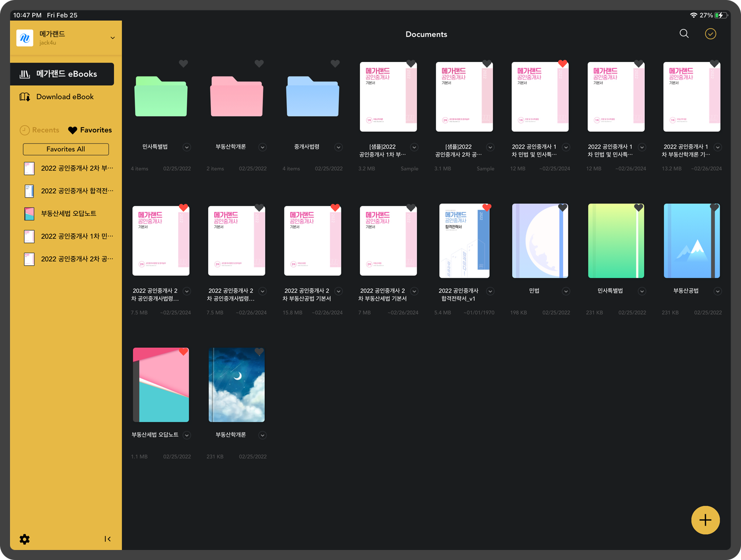The image size is (741, 560).
Task: Click the Documents title
Action: (426, 35)
